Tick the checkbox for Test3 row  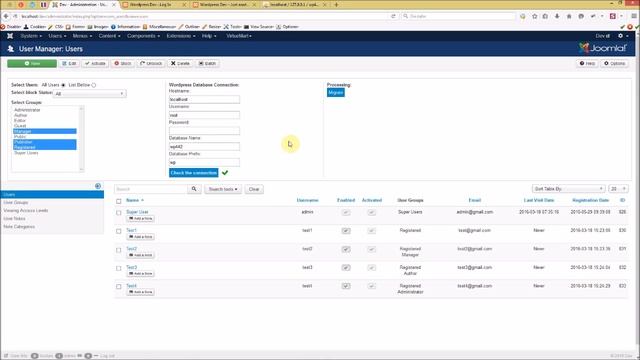tap(119, 268)
